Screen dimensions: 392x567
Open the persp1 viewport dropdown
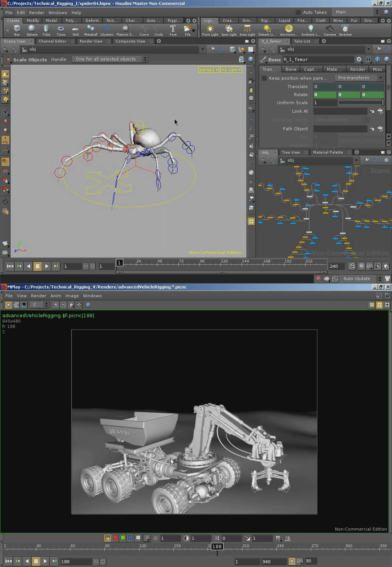coord(208,70)
